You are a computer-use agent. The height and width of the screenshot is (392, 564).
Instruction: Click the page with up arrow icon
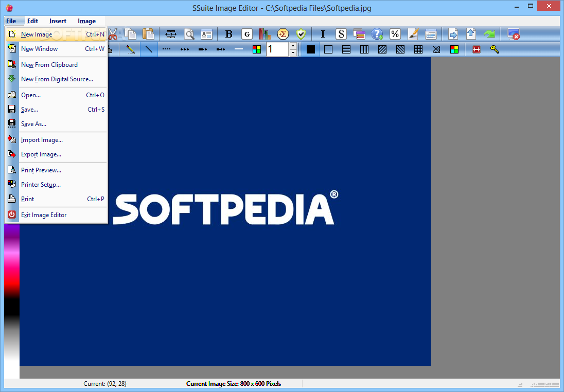pyautogui.click(x=471, y=34)
